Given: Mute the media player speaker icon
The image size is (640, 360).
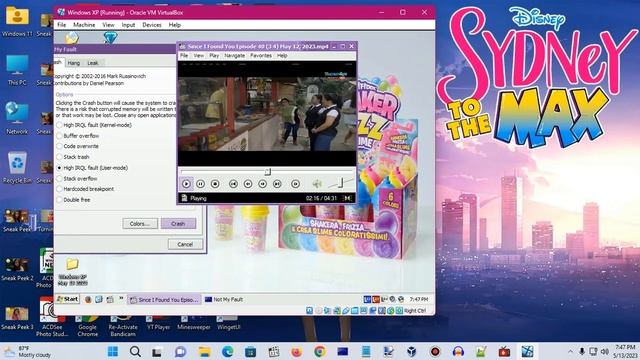Looking at the screenshot, I should 317,184.
